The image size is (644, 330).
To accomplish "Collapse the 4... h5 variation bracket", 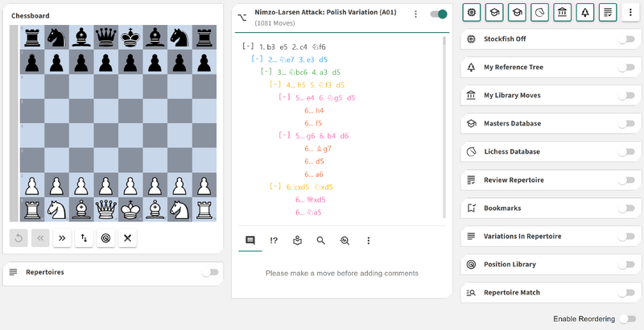I will click(x=275, y=85).
